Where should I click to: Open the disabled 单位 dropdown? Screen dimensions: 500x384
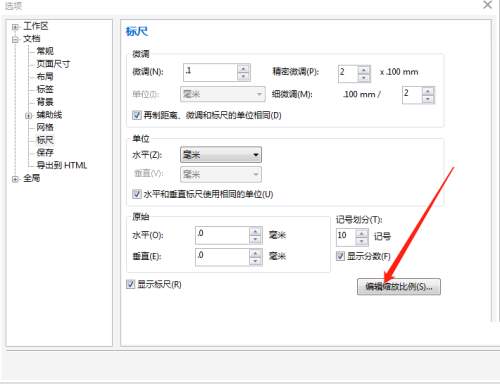pos(223,94)
